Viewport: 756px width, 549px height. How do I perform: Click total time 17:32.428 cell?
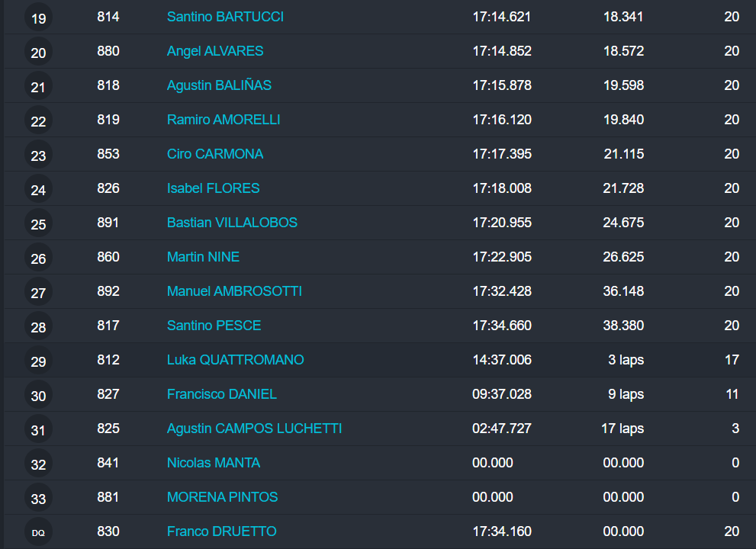[502, 291]
